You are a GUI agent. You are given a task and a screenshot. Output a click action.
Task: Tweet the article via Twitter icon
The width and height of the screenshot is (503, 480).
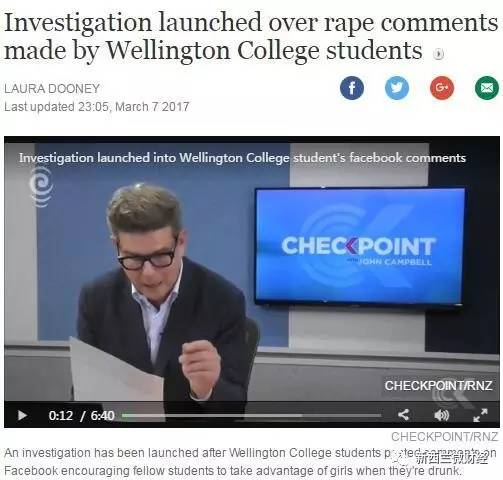[397, 88]
